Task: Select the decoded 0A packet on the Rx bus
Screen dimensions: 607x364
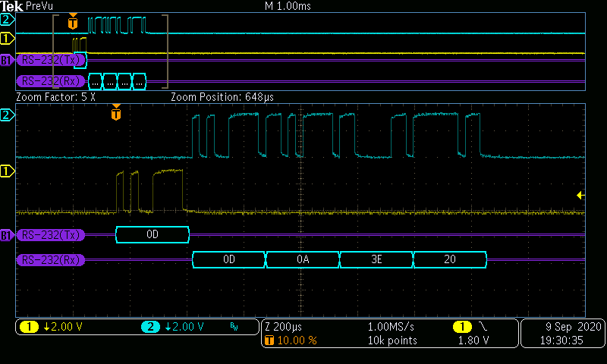Action: click(302, 260)
